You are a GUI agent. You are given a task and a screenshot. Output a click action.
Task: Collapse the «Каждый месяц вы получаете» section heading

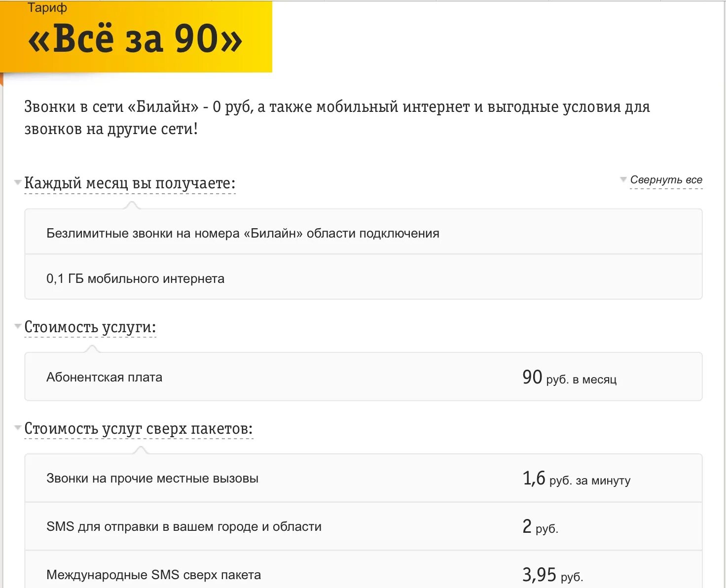pos(130,183)
